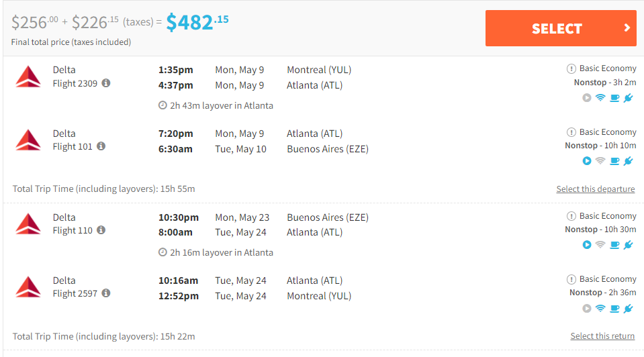The width and height of the screenshot is (644, 357).
Task: Click the Delta logo beside Flight 110
Action: 28,224
